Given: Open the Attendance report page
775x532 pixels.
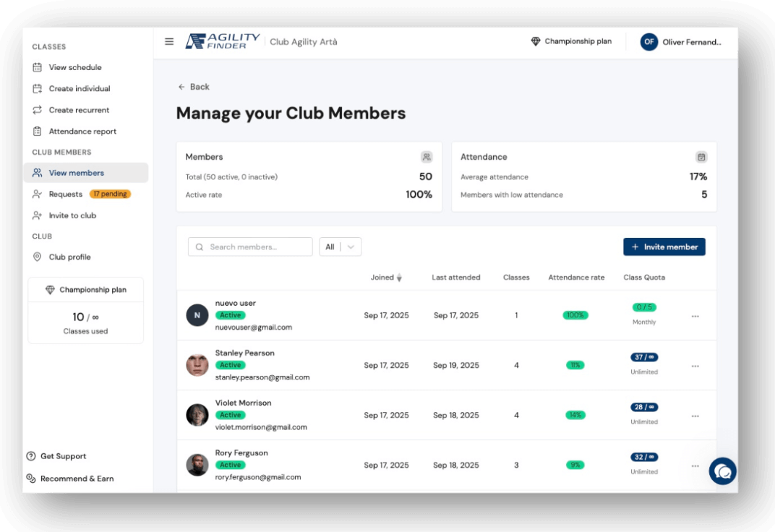Looking at the screenshot, I should point(86,132).
